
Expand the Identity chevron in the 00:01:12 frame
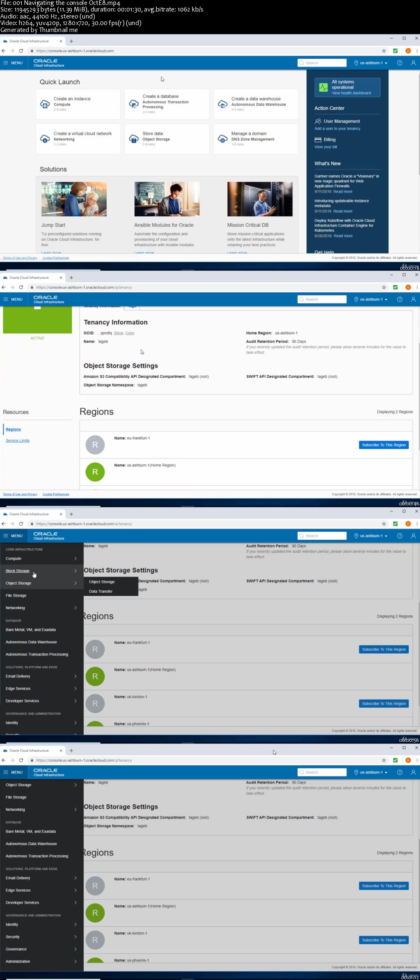(x=75, y=925)
